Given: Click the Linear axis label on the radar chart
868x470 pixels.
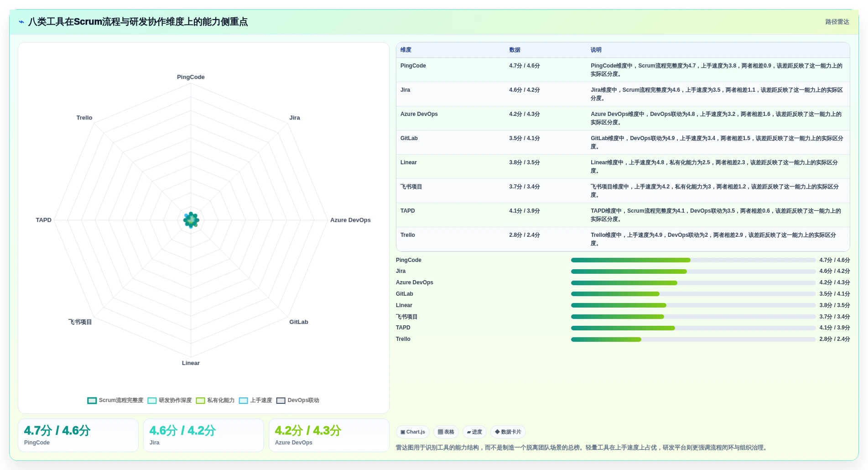Looking at the screenshot, I should (191, 363).
